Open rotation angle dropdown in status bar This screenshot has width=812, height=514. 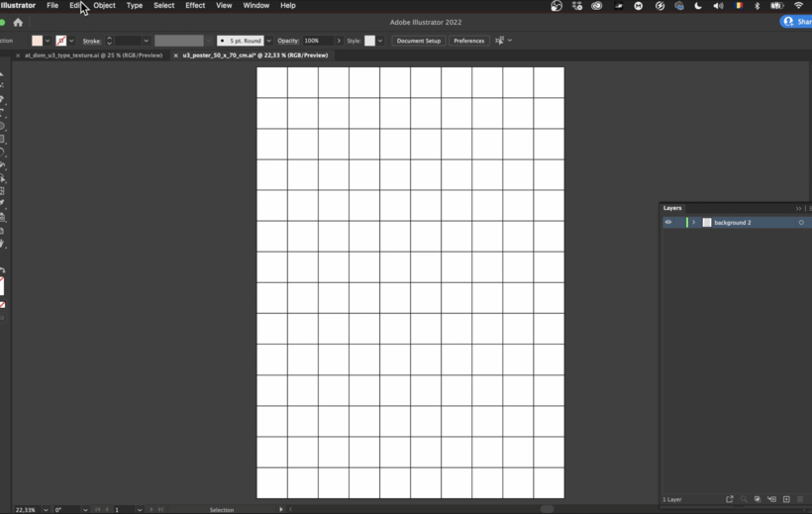85,510
